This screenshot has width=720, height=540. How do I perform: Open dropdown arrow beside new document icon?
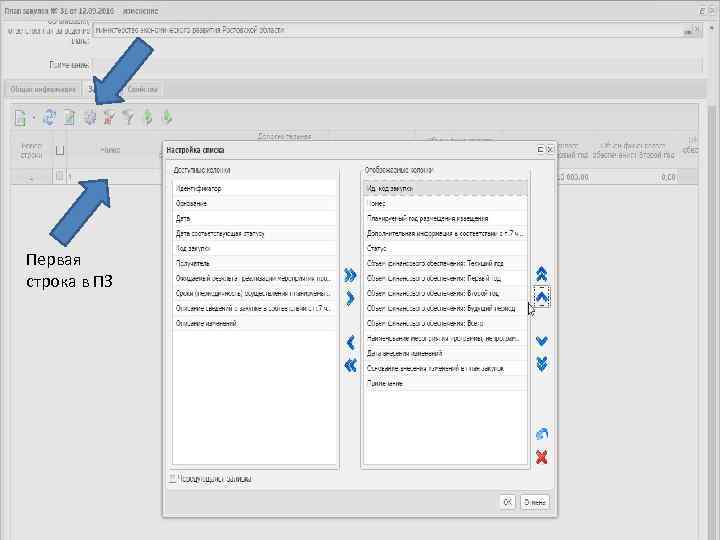[34, 118]
